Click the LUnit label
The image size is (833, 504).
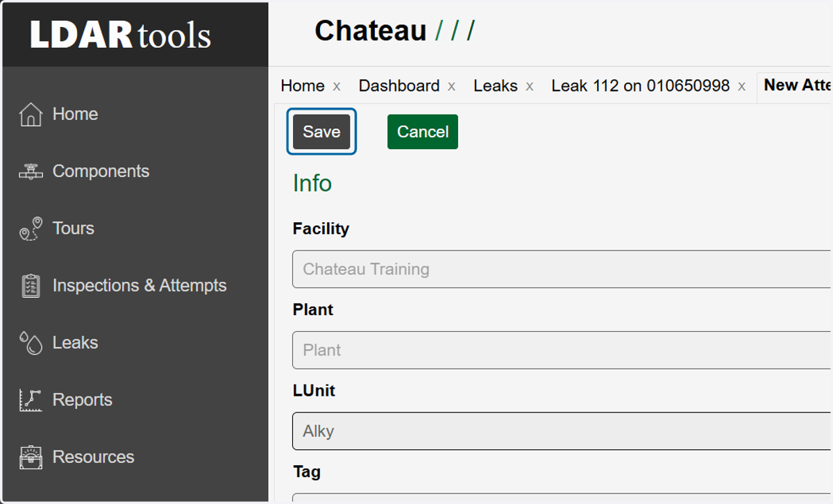click(x=314, y=391)
